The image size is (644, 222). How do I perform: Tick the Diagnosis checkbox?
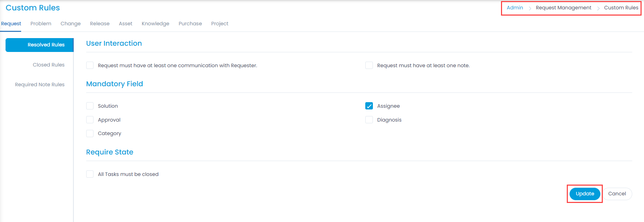click(369, 120)
